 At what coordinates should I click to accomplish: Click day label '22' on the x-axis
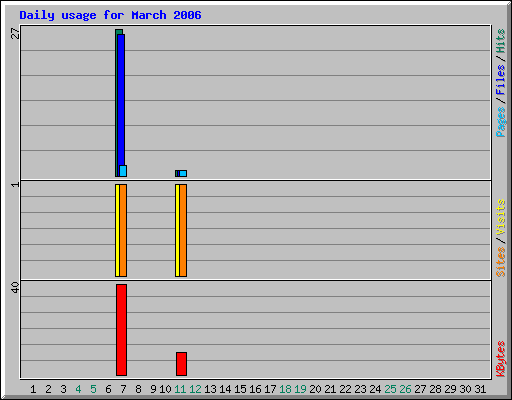click(x=345, y=389)
